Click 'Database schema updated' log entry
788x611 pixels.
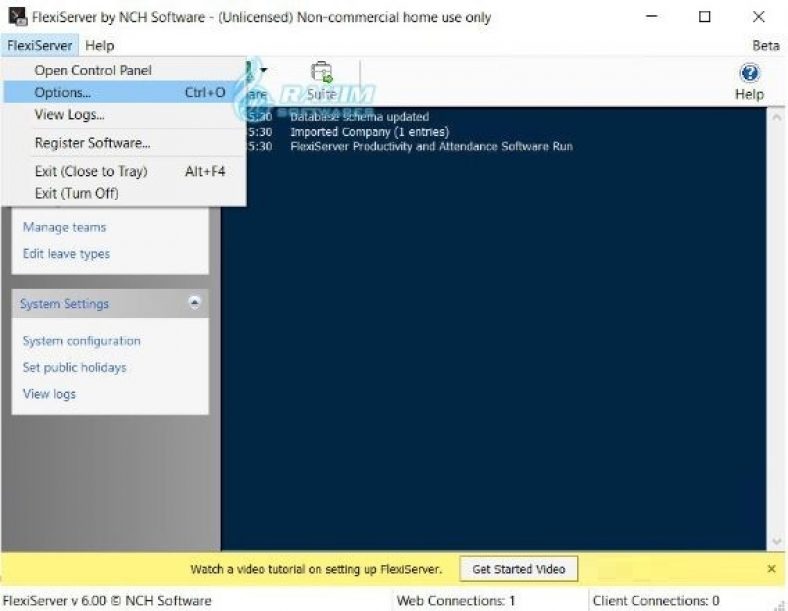click(360, 117)
